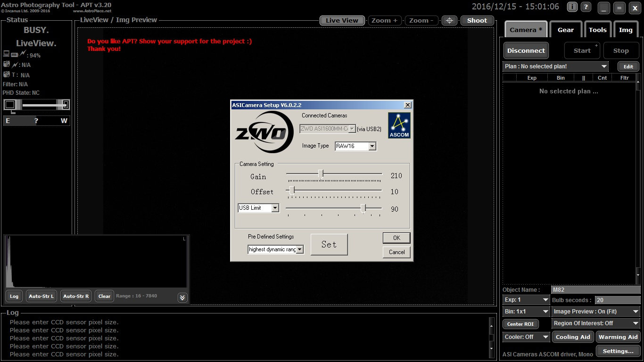
Task: Click the Log panel scrollbar
Action: [x=493, y=337]
